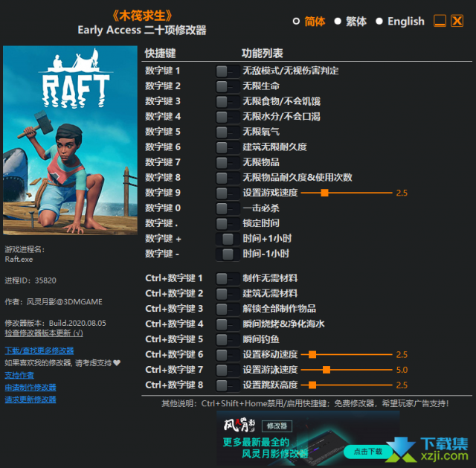This screenshot has height=468, width=476.
Task: Click the 风灵月影修改器 banner logo
Action: 239,426
